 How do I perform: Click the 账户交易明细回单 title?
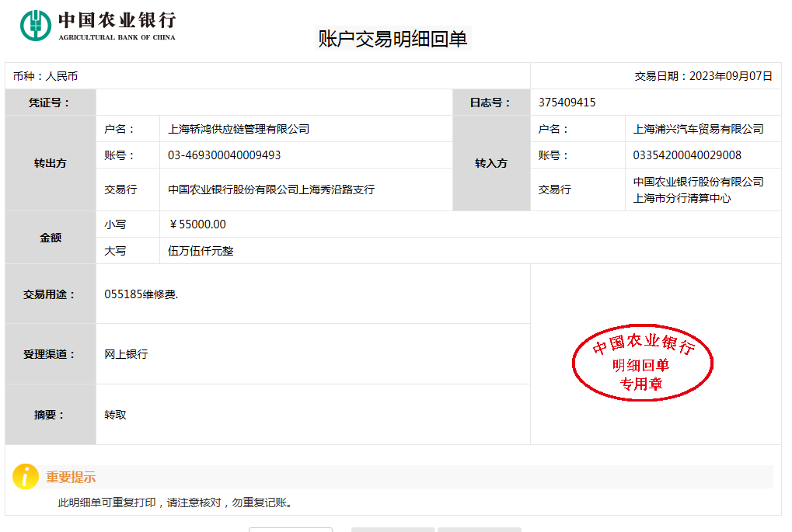click(393, 39)
